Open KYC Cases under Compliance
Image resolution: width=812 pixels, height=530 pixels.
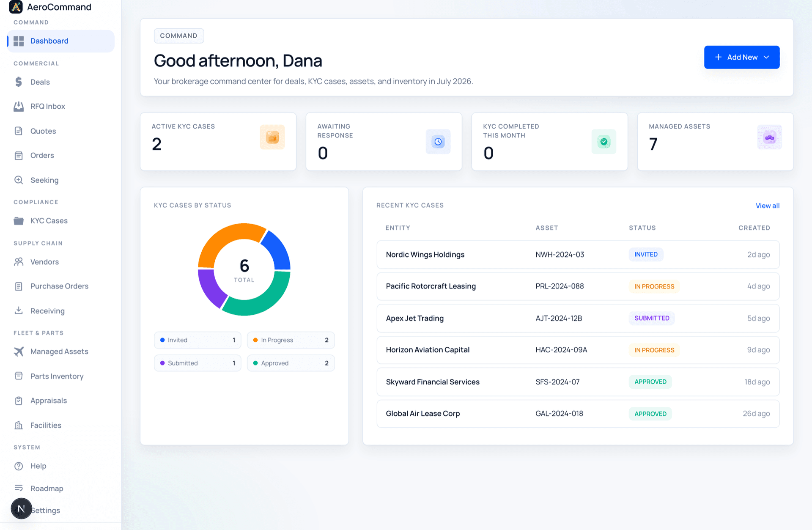click(61, 221)
